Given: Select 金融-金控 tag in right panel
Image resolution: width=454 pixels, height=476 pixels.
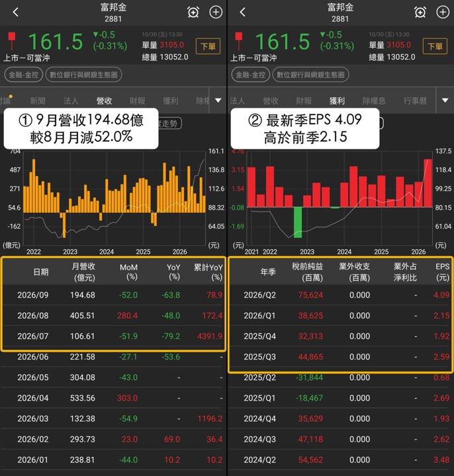Looking at the screenshot, I should [251, 75].
